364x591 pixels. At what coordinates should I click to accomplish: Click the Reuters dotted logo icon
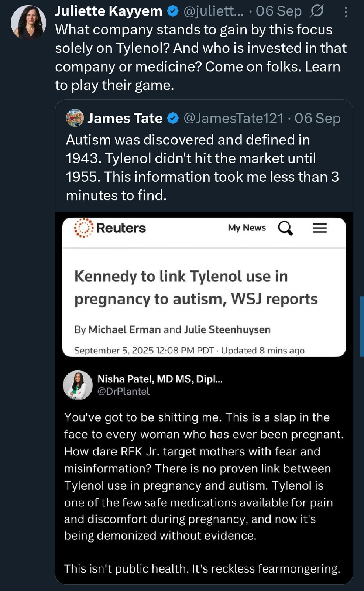83,228
